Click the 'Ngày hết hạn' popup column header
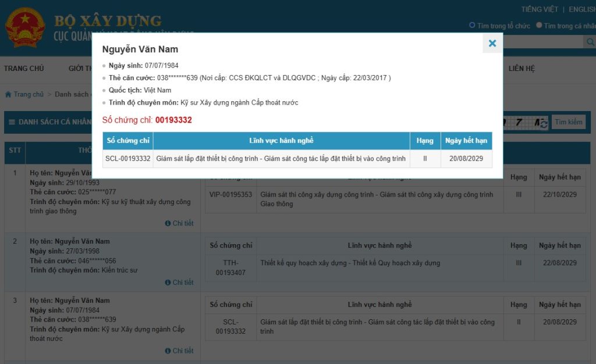This screenshot has width=596, height=364. (466, 141)
